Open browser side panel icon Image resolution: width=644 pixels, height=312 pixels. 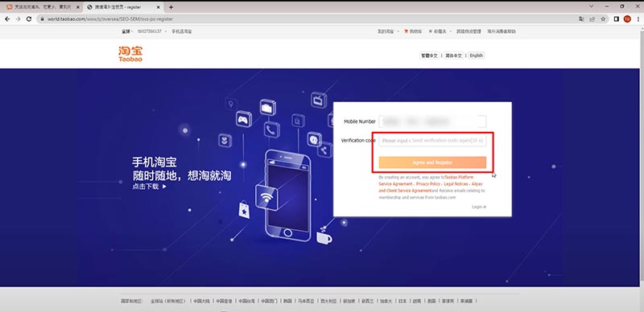(616, 18)
